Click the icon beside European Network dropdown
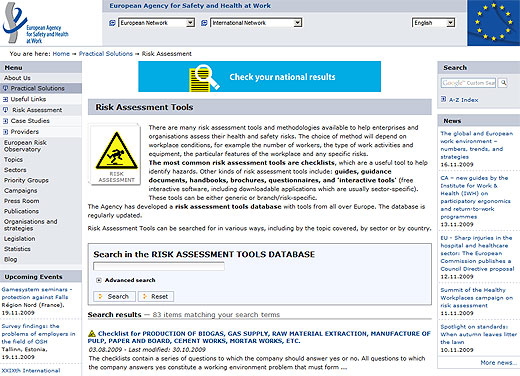Image resolution: width=520 pixels, height=376 pixels. pyautogui.click(x=112, y=23)
